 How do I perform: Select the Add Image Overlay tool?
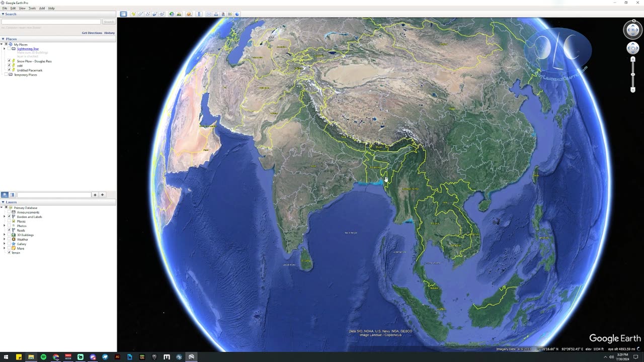pyautogui.click(x=155, y=14)
